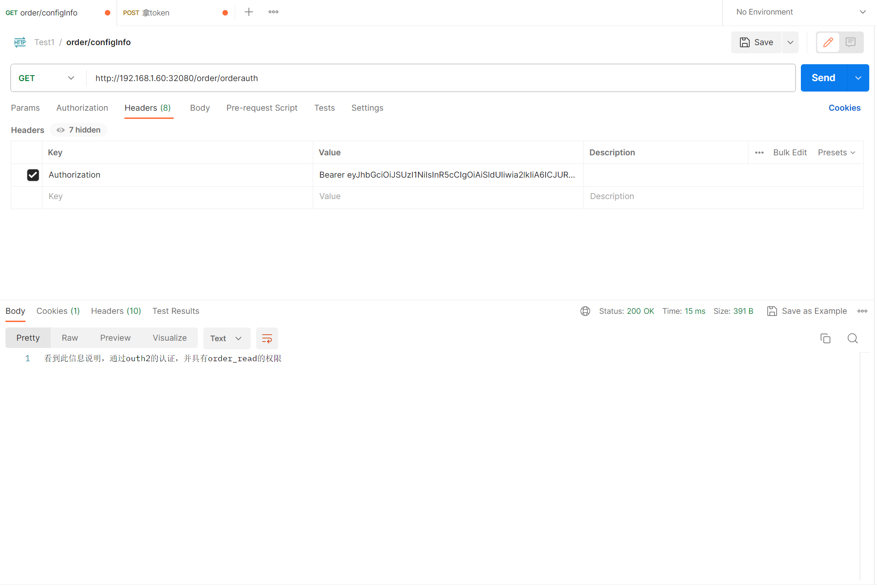This screenshot has height=588, width=877.
Task: Click the pencil edit mode icon
Action: 828,42
